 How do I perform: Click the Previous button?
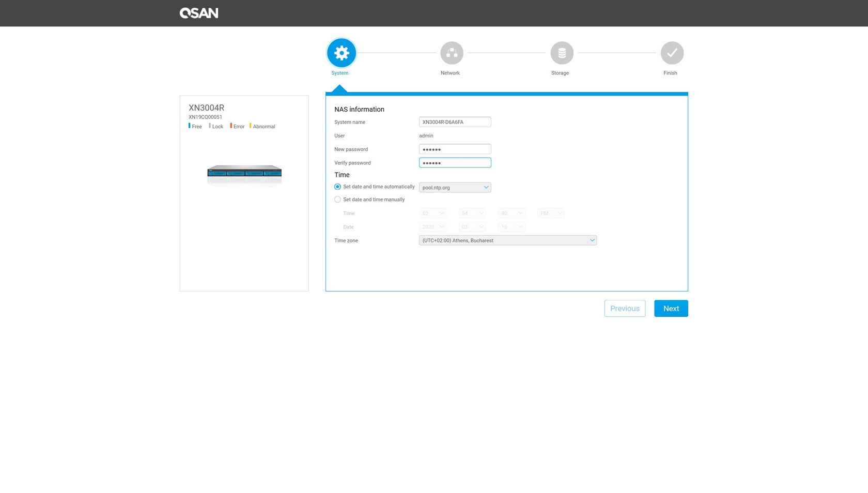pyautogui.click(x=625, y=309)
